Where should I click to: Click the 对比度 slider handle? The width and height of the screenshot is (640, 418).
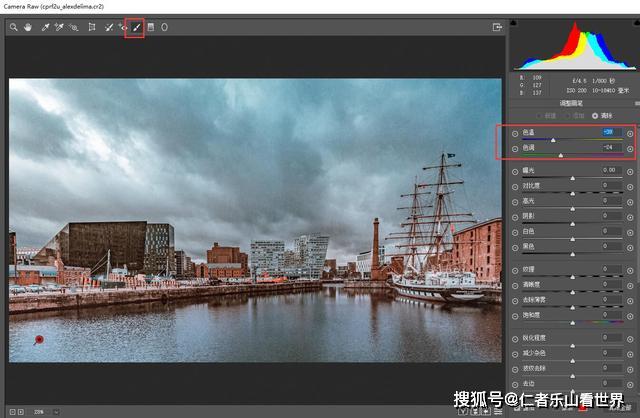pos(573,193)
